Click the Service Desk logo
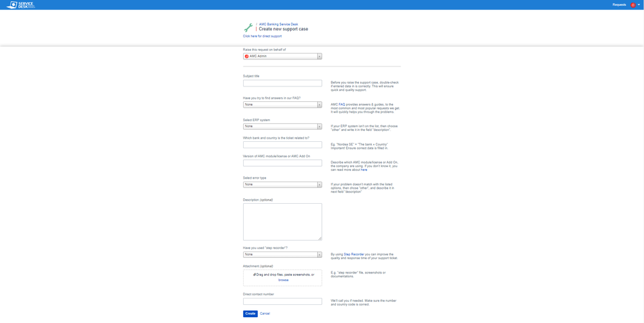Image resolution: width=644 pixels, height=323 pixels. tap(21, 5)
